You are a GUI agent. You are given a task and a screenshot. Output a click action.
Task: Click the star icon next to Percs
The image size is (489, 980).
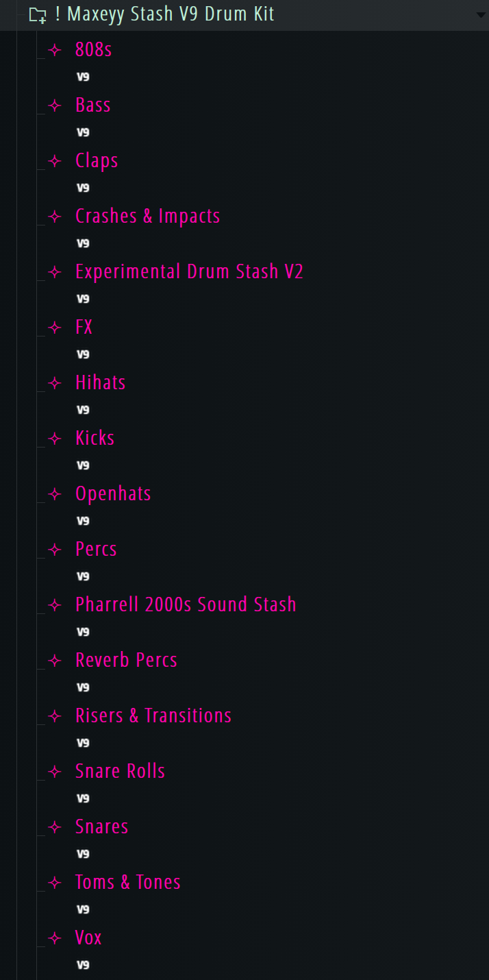point(55,550)
